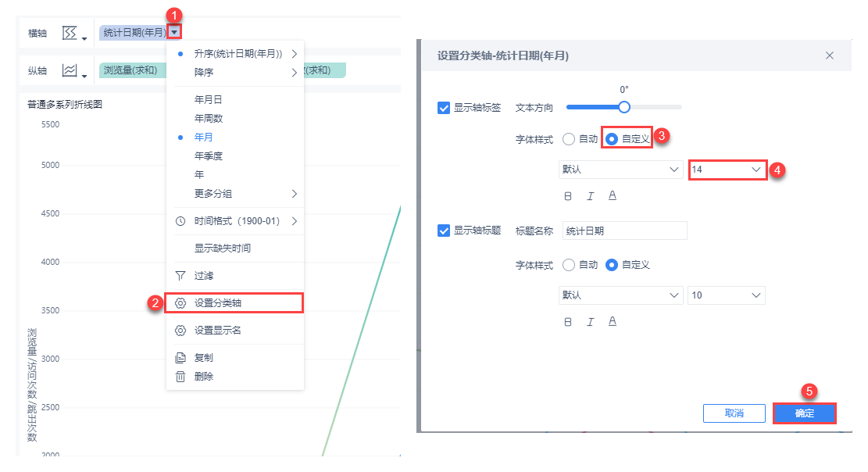Open the font size 14 dropdown

(727, 169)
